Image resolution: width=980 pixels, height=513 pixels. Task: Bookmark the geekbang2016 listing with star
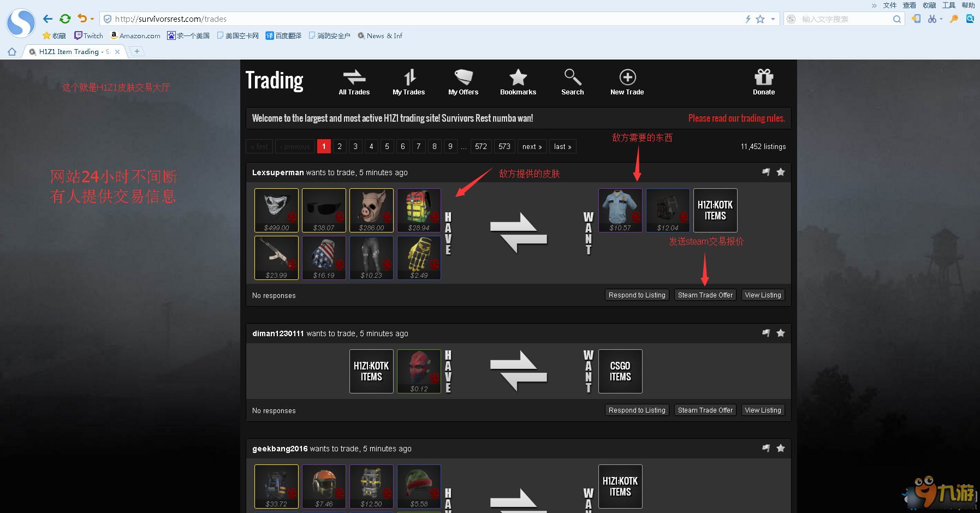coord(781,449)
